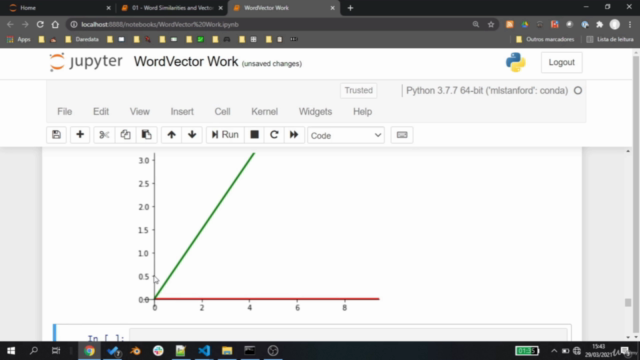This screenshot has width=640, height=360.
Task: Restart kernel and run all fast-forward icon
Action: coord(294,135)
